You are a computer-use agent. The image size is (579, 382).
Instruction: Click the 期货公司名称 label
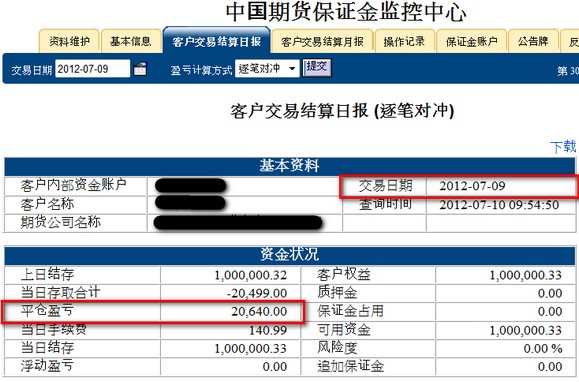[x=60, y=222]
